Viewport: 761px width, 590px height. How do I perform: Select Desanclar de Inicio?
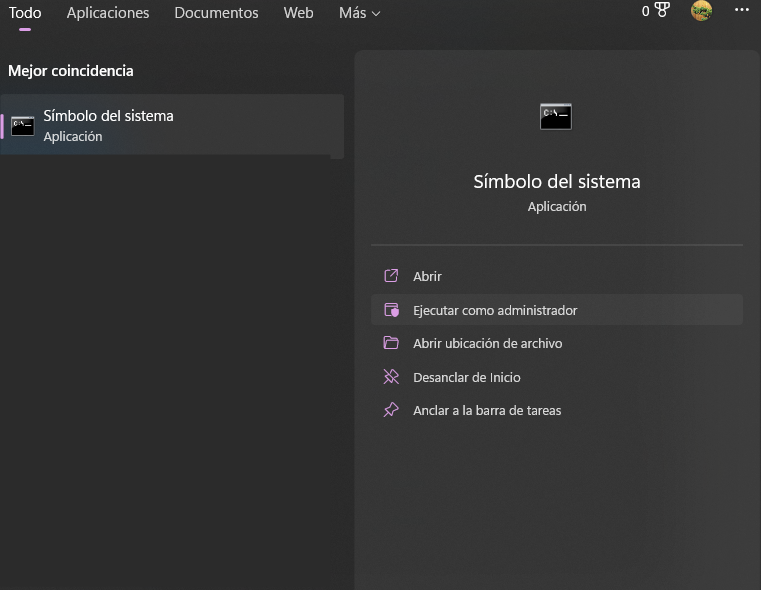(557, 377)
